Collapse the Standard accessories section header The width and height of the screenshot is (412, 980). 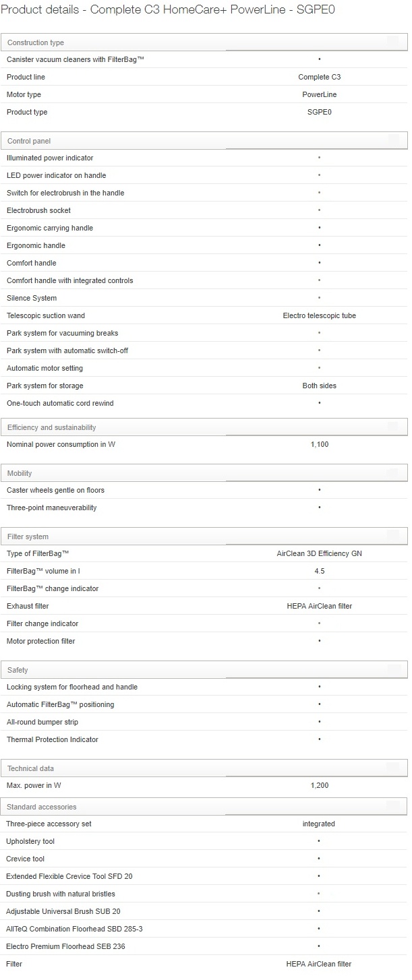pyautogui.click(x=204, y=807)
